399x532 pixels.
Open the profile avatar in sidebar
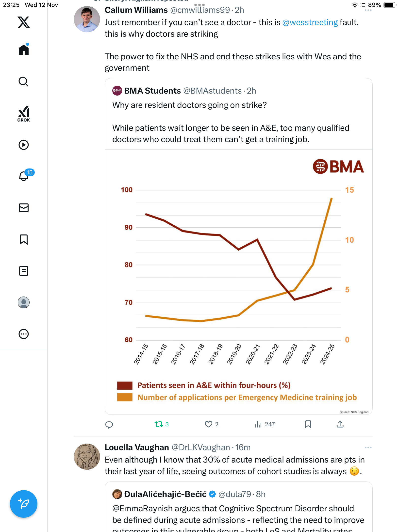(24, 302)
